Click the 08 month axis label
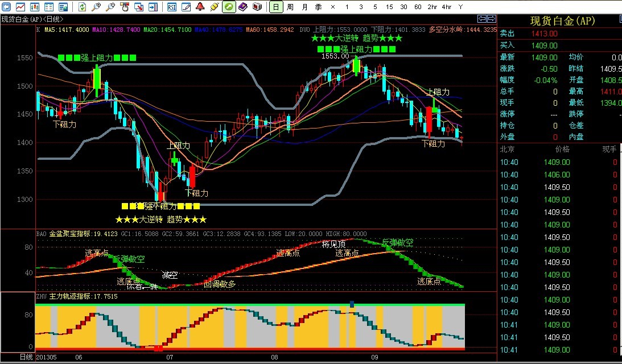 point(274,357)
